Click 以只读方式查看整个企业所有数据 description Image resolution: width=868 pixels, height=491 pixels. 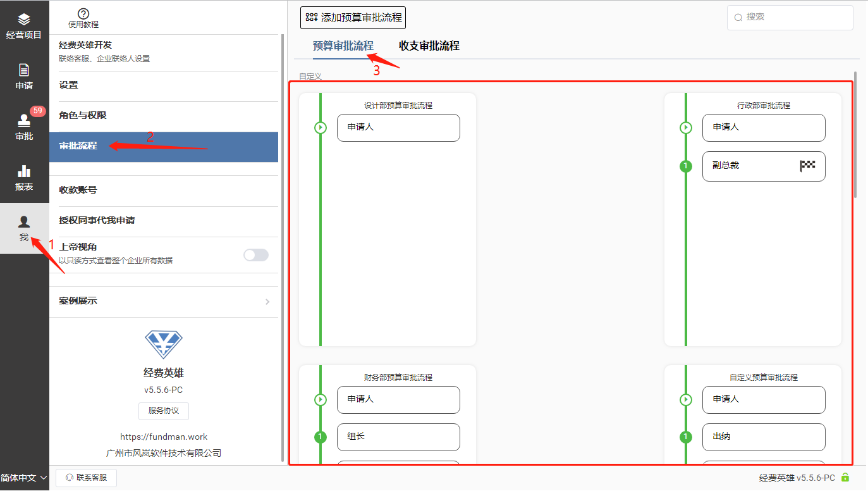coord(116,261)
